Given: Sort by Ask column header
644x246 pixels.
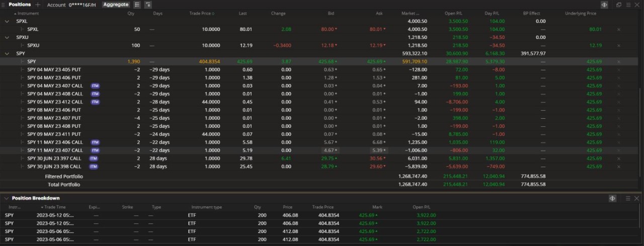Looking at the screenshot, I should tap(379, 14).
